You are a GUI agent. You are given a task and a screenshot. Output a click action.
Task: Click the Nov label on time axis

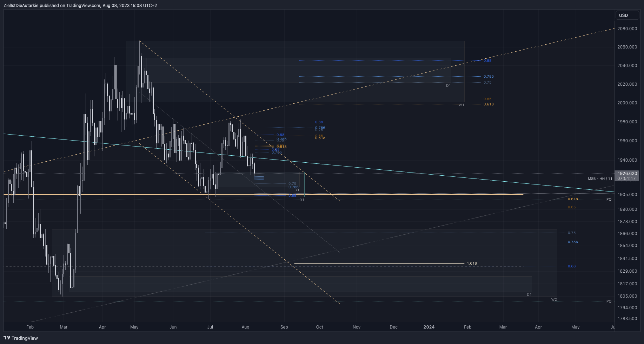coord(357,327)
